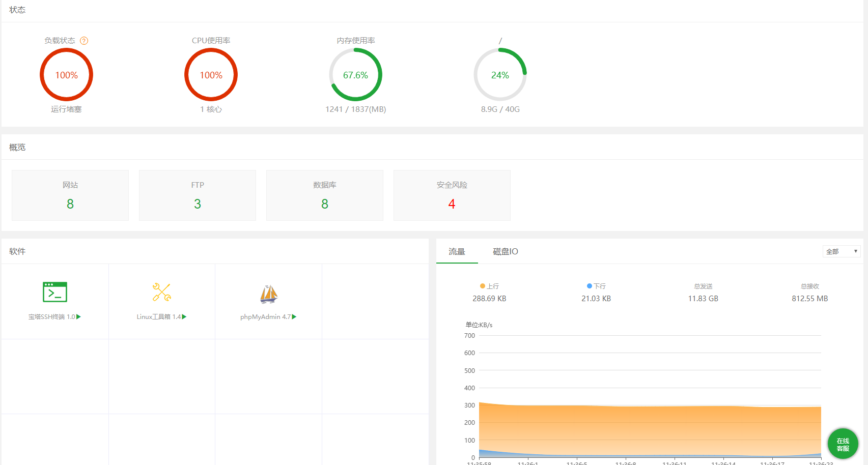Open the 全部 network interface dropdown

[x=841, y=251]
